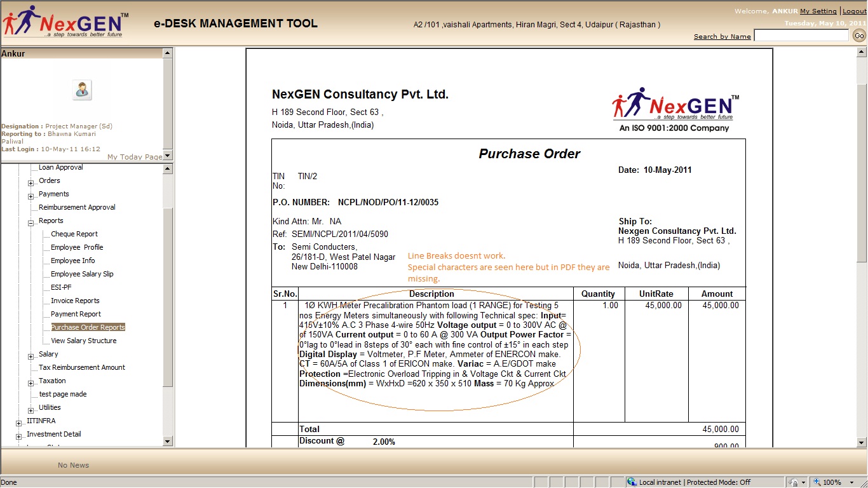This screenshot has width=868, height=488.
Task: Click the main page scroll-up arrow
Action: click(862, 53)
